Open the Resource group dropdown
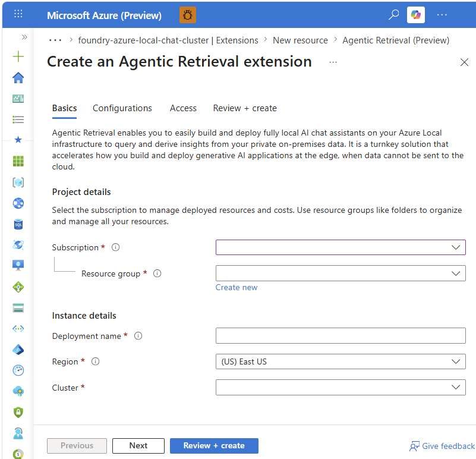Image resolution: width=476 pixels, height=459 pixels. [341, 273]
